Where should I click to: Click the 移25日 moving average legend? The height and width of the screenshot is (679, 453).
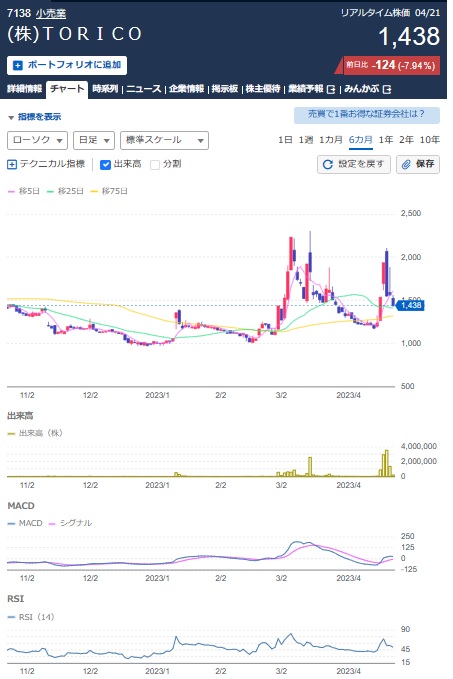[65, 191]
